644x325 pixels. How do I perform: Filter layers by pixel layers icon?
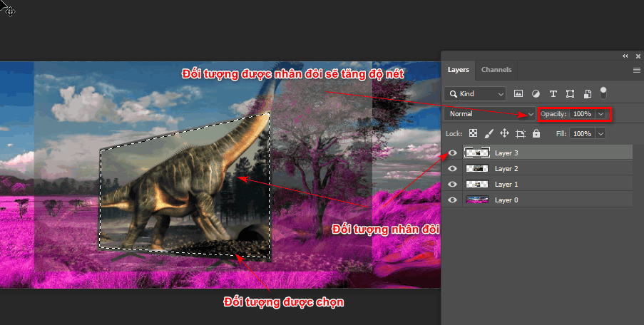click(518, 93)
